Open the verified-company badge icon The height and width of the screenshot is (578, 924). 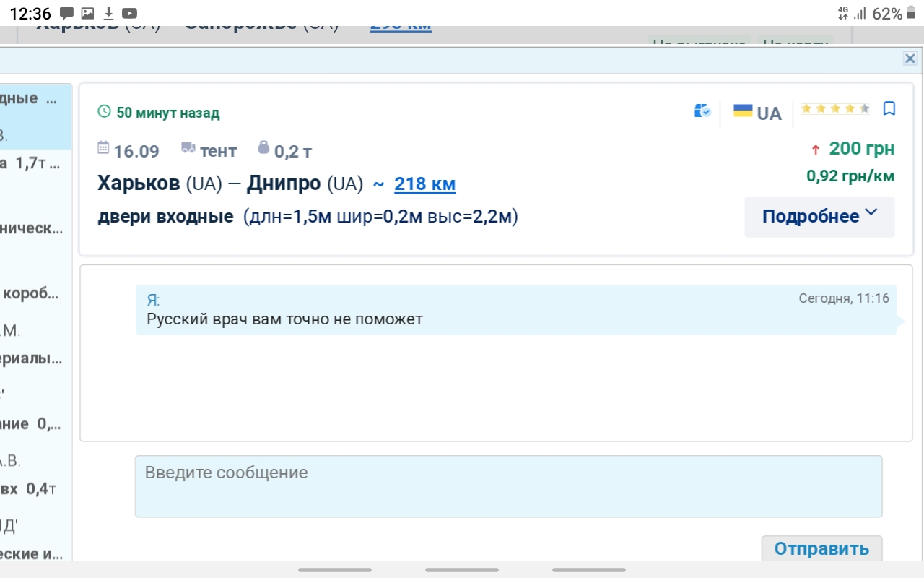(x=702, y=111)
